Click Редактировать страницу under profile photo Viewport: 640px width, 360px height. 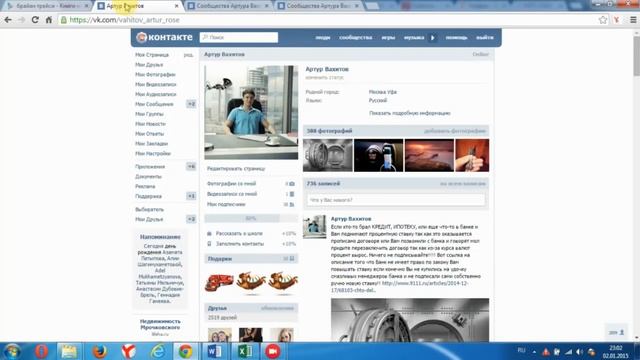[x=236, y=169]
